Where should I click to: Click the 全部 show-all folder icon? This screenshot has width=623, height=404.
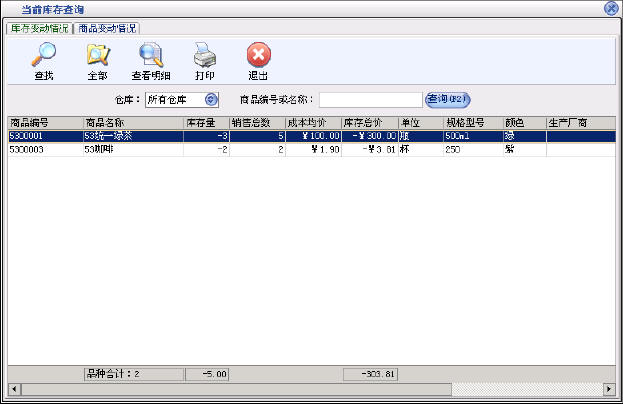pos(97,56)
